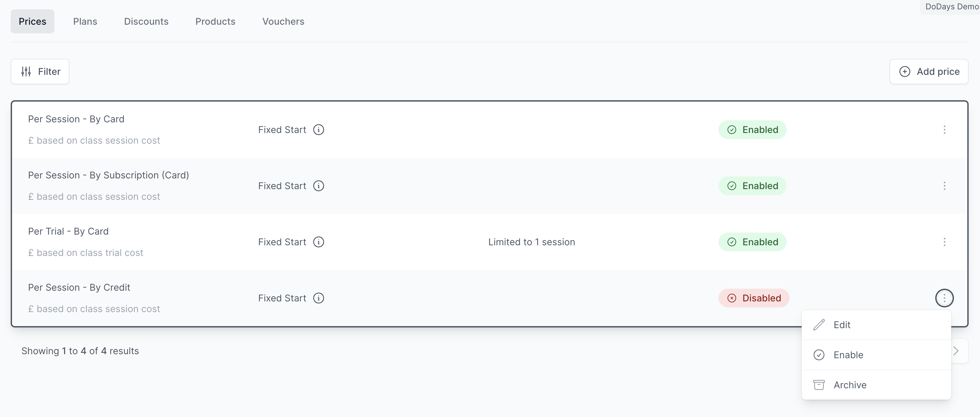Switch to the Discounts tab

[x=146, y=21]
